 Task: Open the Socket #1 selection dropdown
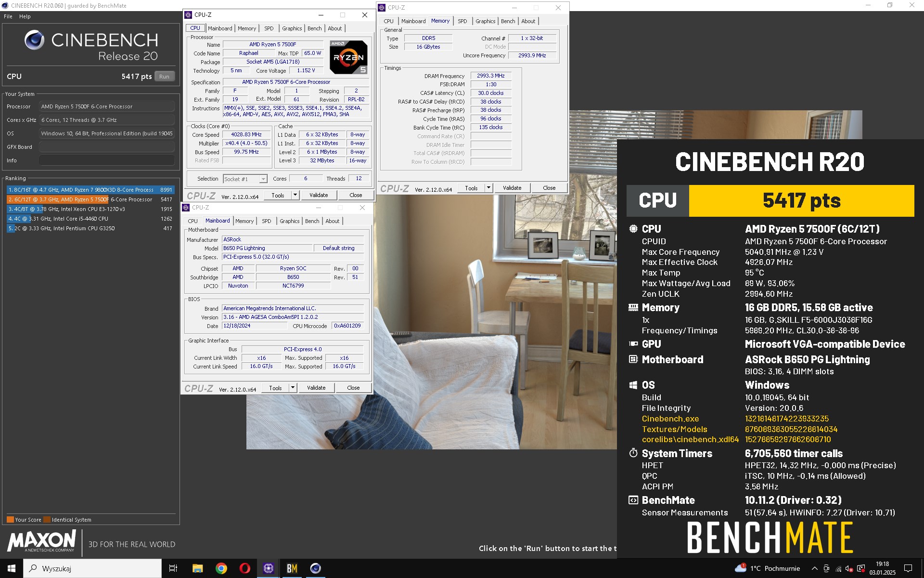(245, 179)
